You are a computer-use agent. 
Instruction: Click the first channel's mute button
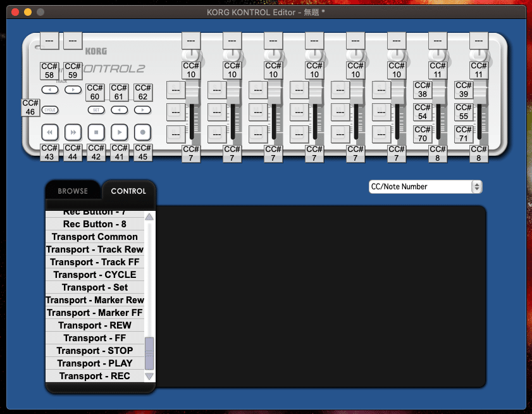pyautogui.click(x=176, y=112)
